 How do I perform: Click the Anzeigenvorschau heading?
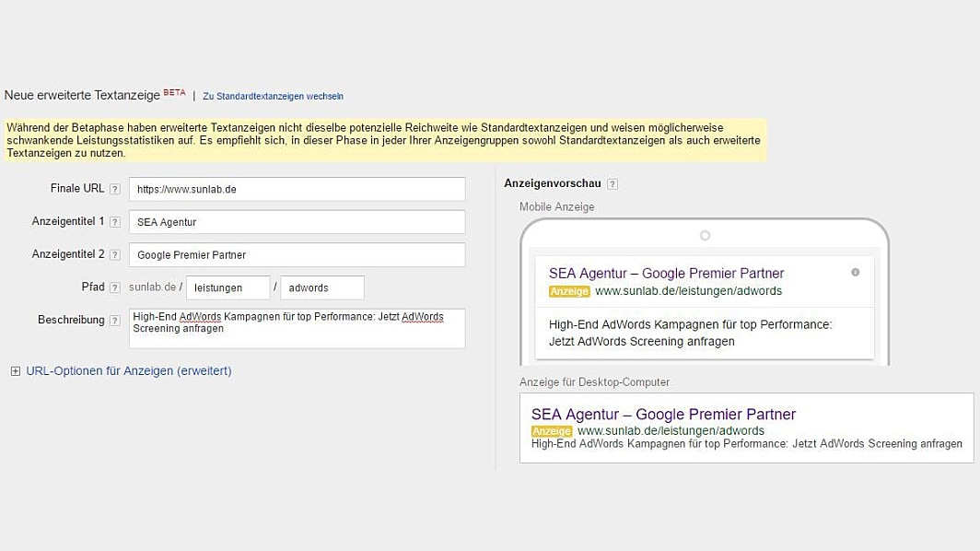click(x=553, y=183)
